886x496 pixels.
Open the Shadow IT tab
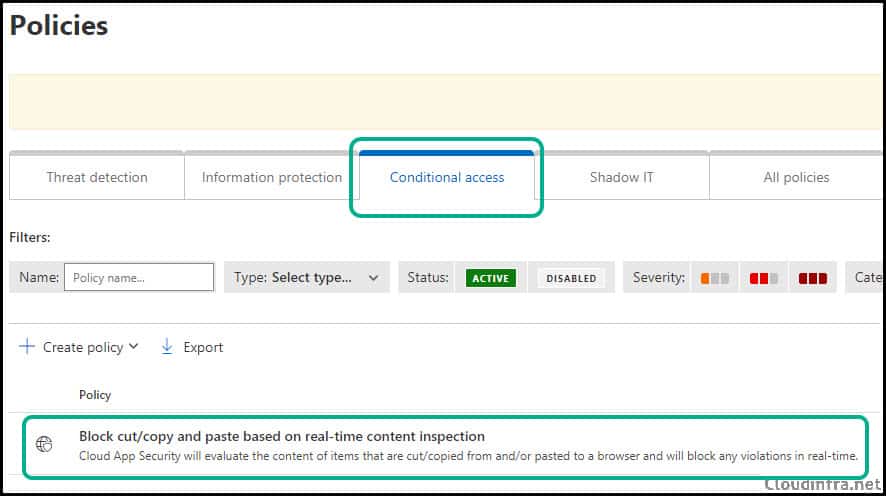point(622,177)
